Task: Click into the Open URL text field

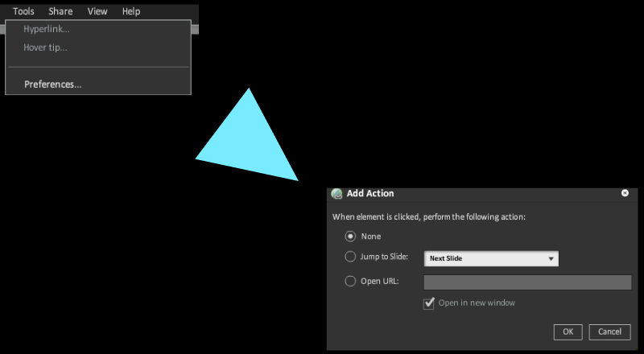Action: click(x=527, y=282)
